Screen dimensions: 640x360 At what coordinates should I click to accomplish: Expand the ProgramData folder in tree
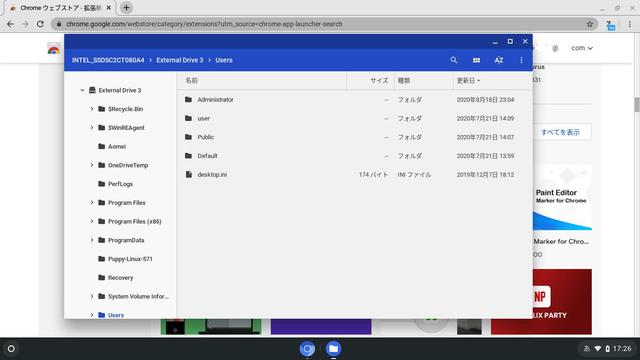point(92,240)
